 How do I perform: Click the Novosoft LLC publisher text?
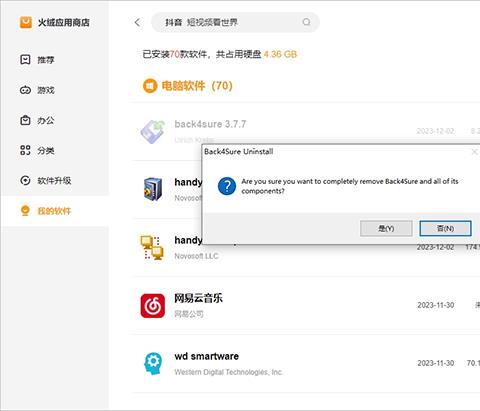pyautogui.click(x=196, y=256)
